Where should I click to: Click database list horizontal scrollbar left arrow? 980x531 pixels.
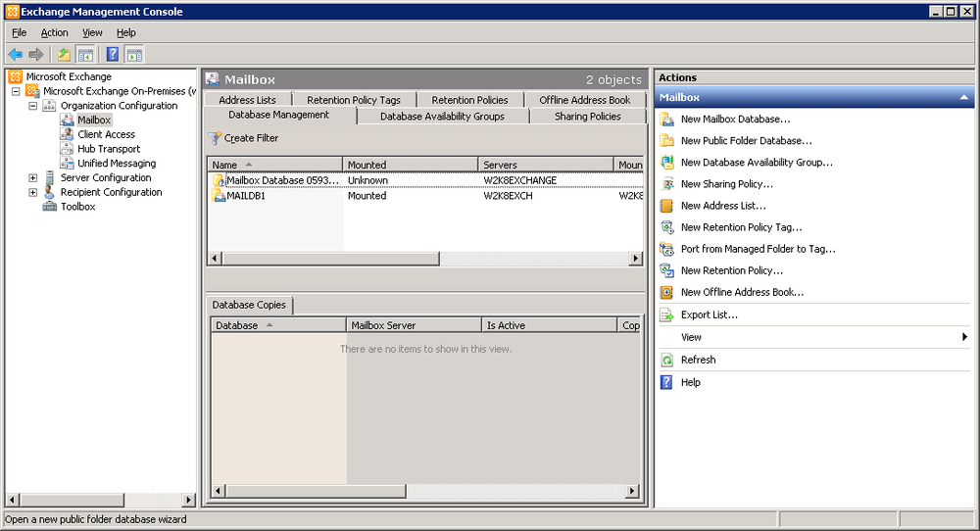tap(215, 258)
